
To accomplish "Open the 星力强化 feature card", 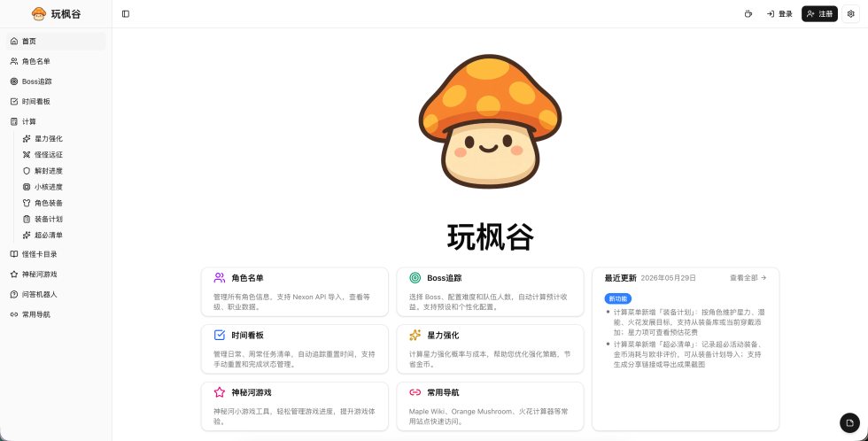I will pyautogui.click(x=490, y=349).
